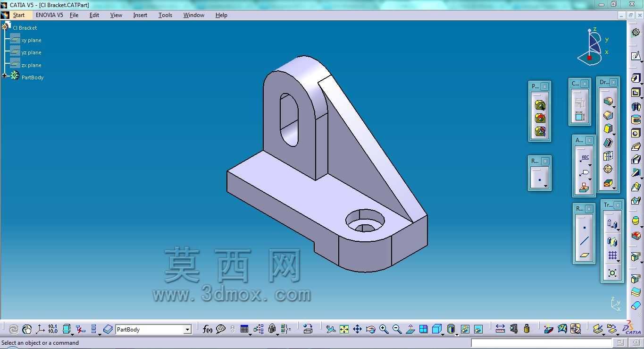Click the Thread target icon in the Dr... panel
Screen dimensions: 644x349
(608, 169)
